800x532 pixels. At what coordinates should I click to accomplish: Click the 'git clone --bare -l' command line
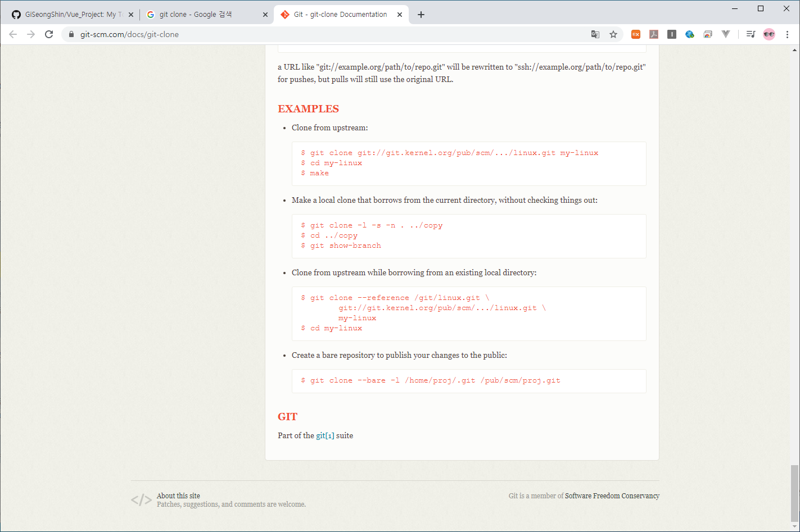[431, 380]
